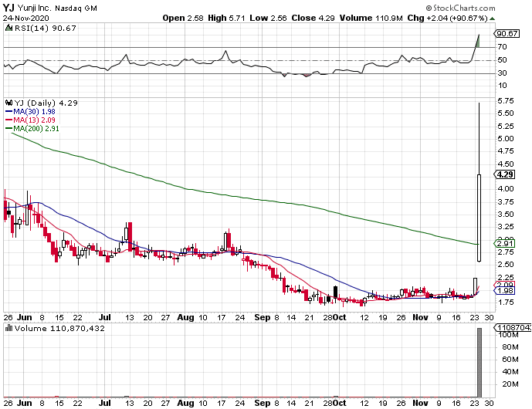Click the High 5.71 value
Screen dimensions: 532x409
coord(226,18)
